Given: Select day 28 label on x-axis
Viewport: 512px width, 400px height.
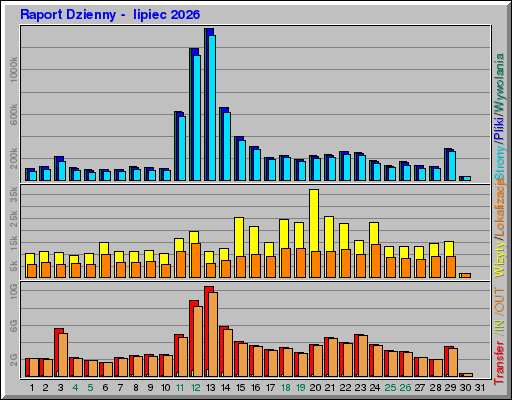Looking at the screenshot, I should pos(435,388).
